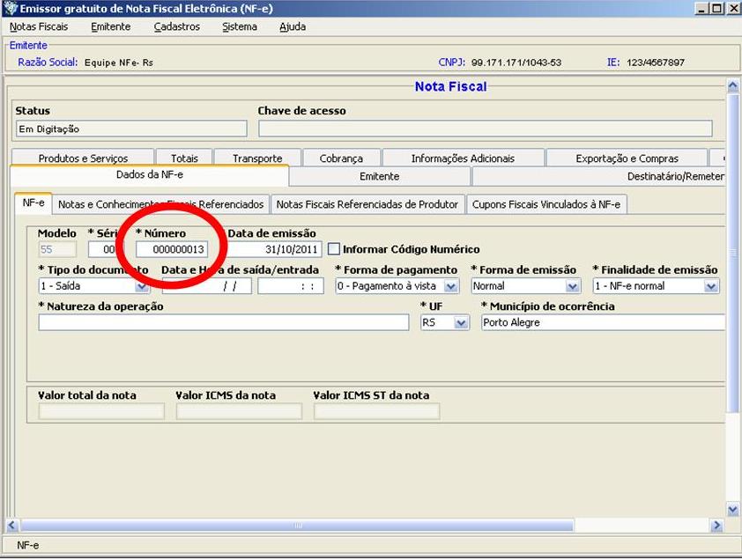Screen dimensions: 742x560
Task: Expand the UF dropdown
Action: pyautogui.click(x=460, y=323)
